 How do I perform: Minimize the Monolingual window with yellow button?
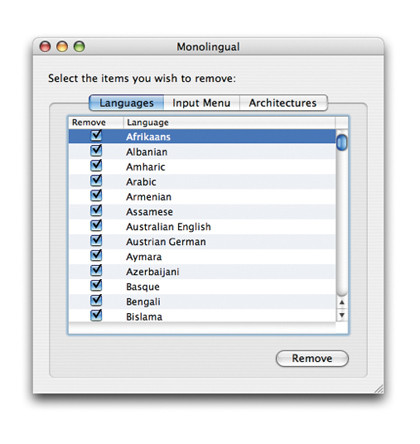coord(62,46)
